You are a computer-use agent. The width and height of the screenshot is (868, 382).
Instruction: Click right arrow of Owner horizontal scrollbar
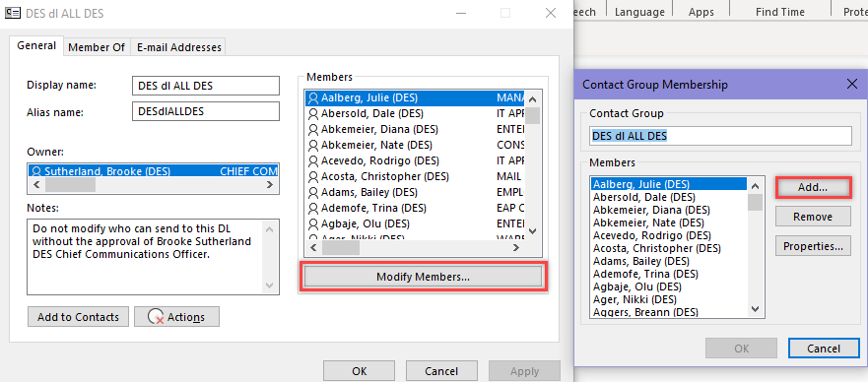pyautogui.click(x=270, y=185)
